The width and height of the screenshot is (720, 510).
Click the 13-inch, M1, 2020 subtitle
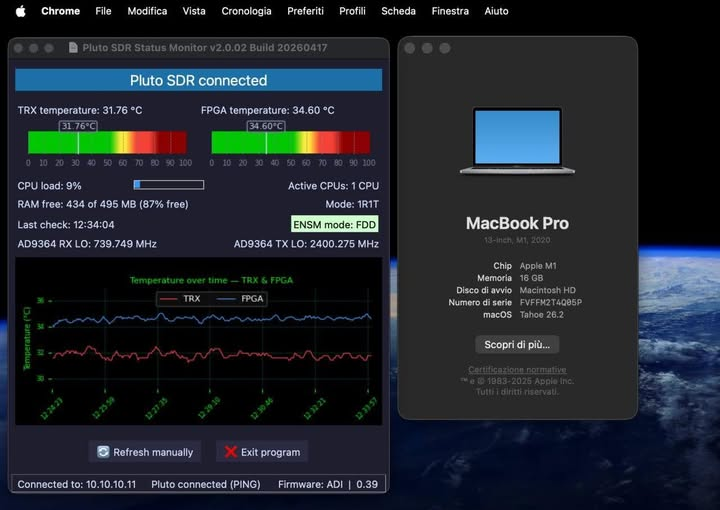tap(517, 240)
